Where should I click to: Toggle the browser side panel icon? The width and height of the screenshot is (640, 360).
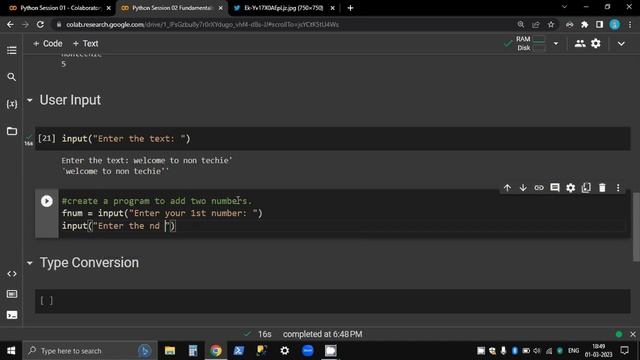point(599,24)
